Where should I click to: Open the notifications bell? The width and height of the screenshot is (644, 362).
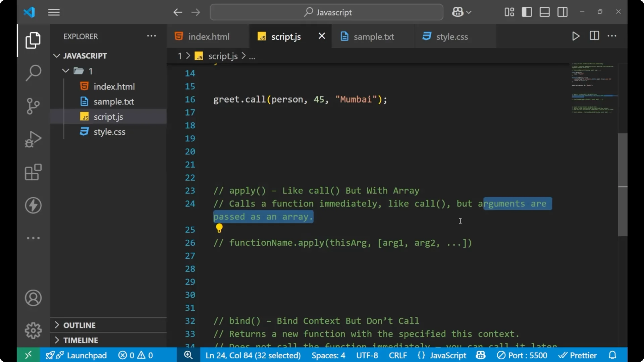coord(612,355)
